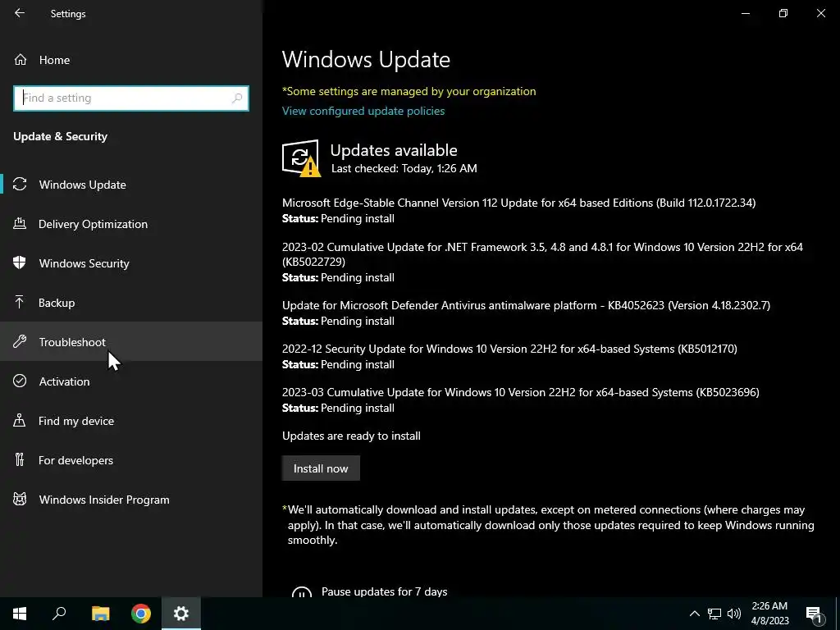840x630 pixels.
Task: Open the volume speaker tray icon
Action: pos(734,614)
